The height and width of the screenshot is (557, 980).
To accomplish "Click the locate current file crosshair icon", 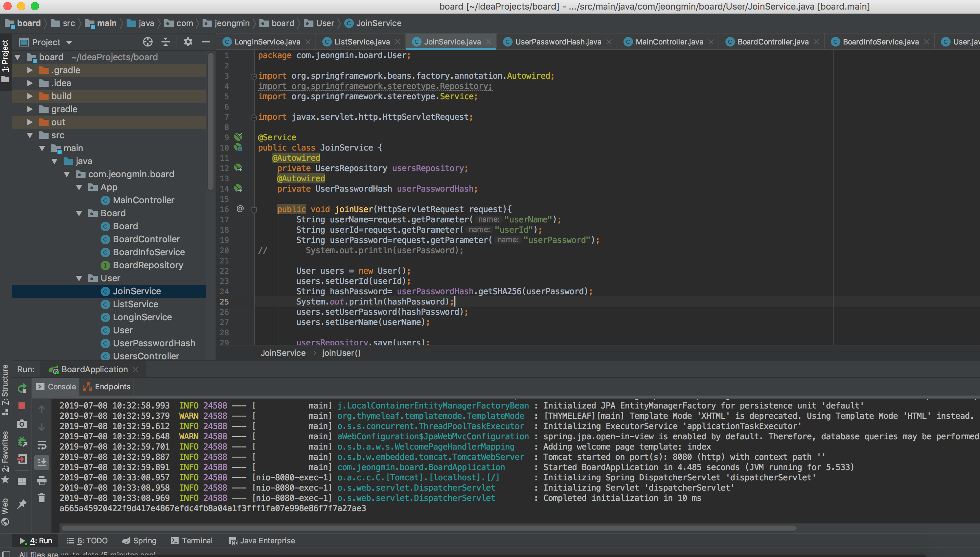I will click(x=148, y=42).
